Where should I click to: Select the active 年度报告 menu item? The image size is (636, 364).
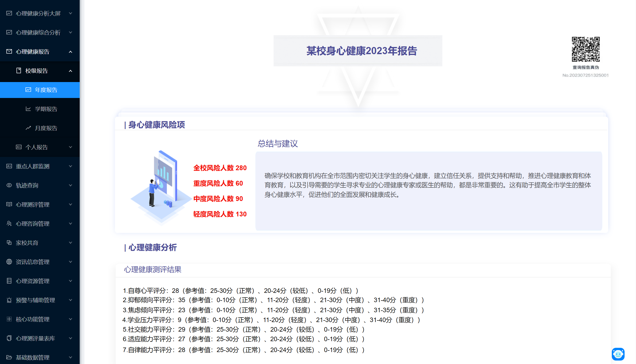pyautogui.click(x=46, y=90)
